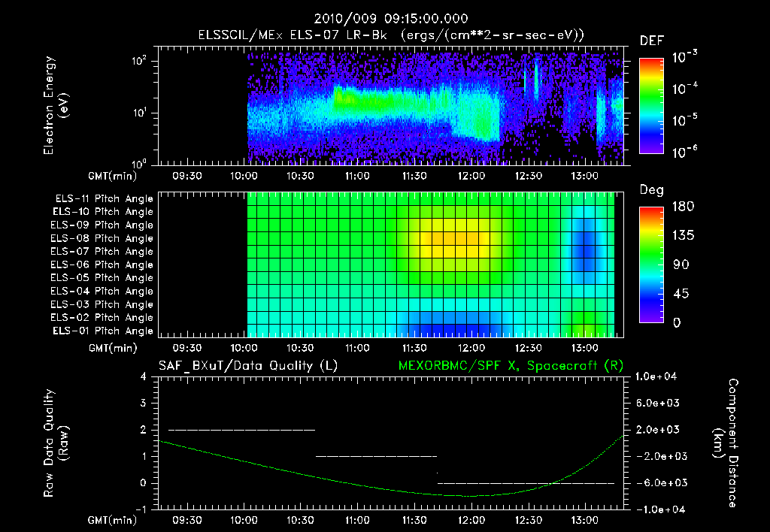770x532 pixels.
Task: Pick the DEF rainbow color scale bar
Action: click(651, 106)
